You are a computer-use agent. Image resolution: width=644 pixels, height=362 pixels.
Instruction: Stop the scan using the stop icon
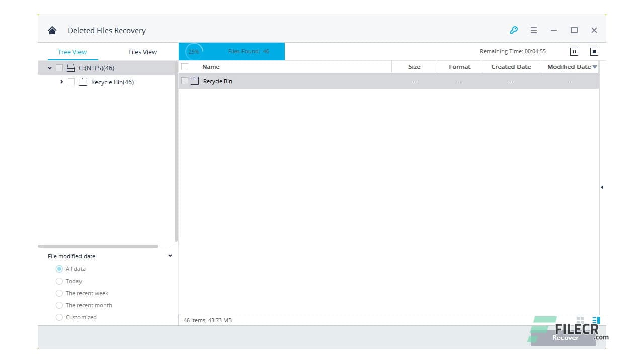594,51
